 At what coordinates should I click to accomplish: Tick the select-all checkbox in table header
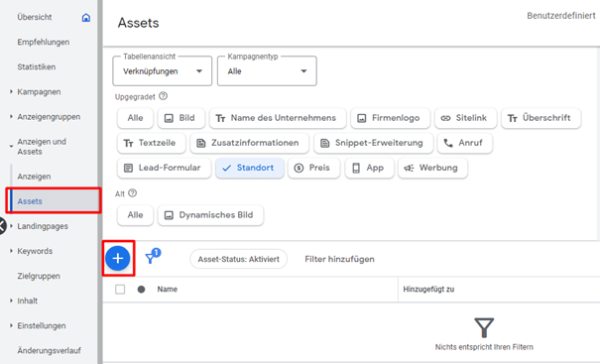(120, 290)
